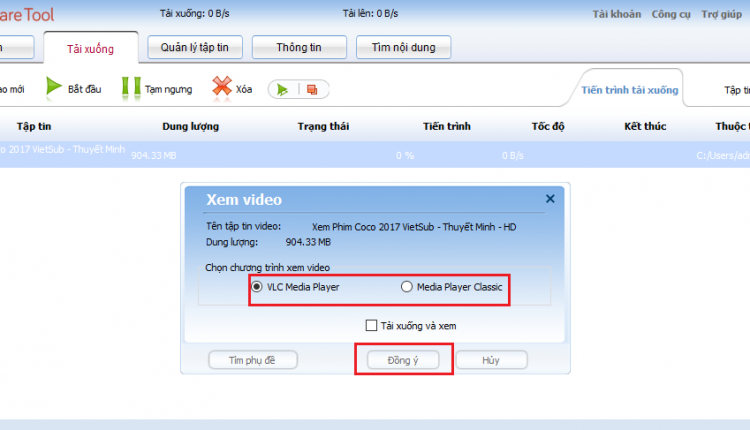Click the Hủy cancel button
Screen dimensions: 750x430
(x=491, y=360)
